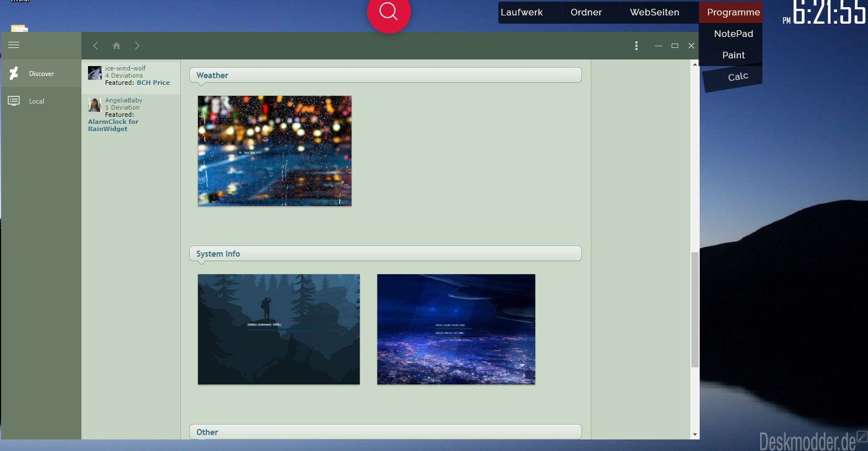The width and height of the screenshot is (868, 451).
Task: Close the skin browser window
Action: point(691,46)
